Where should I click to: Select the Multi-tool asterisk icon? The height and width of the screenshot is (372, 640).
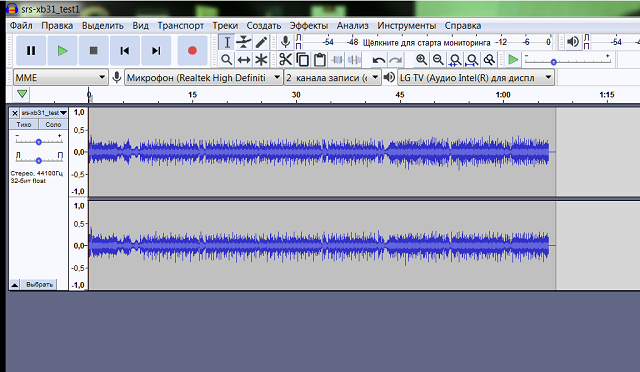tap(261, 60)
